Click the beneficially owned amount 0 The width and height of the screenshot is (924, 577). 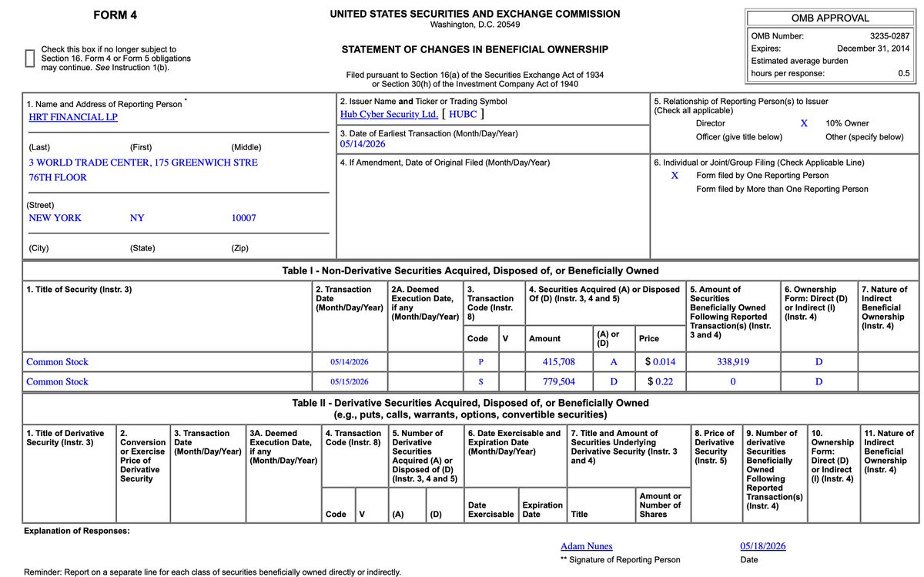[x=733, y=381]
